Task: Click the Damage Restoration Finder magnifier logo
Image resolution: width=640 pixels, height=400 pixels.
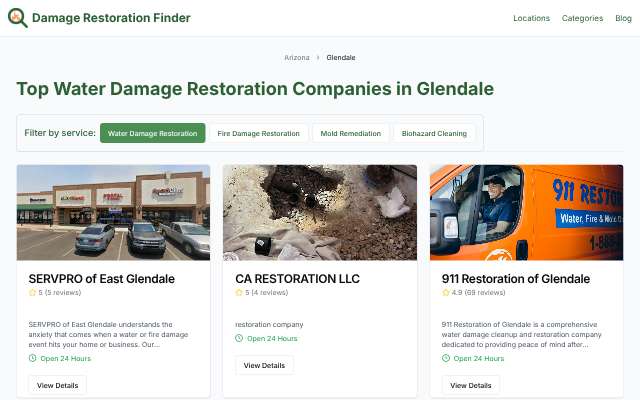Action: [x=18, y=18]
